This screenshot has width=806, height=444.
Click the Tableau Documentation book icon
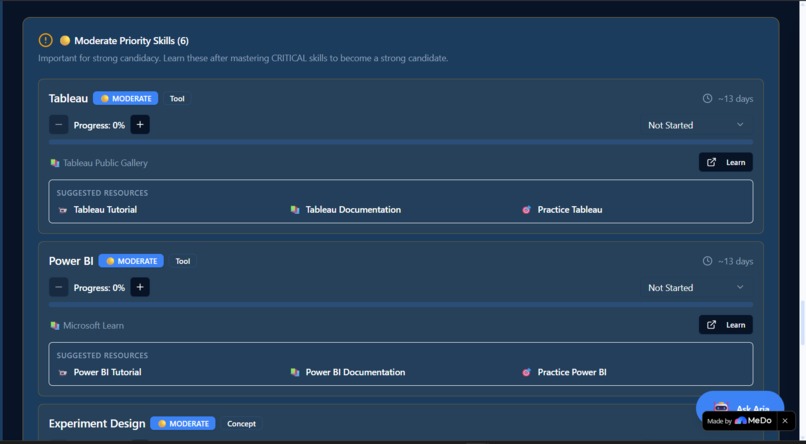[295, 210]
